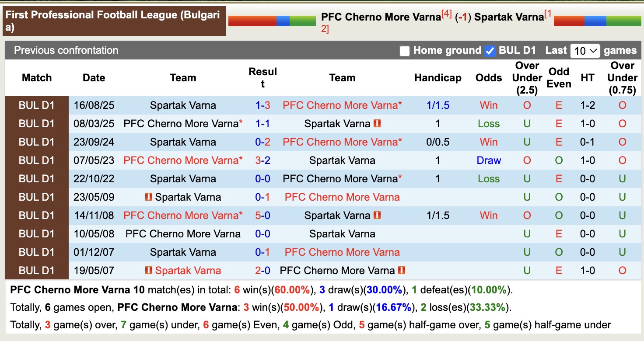Click the footnote [4] after PFC Cherno More Varna title
Viewport: 644px width, 341px height.
click(447, 13)
